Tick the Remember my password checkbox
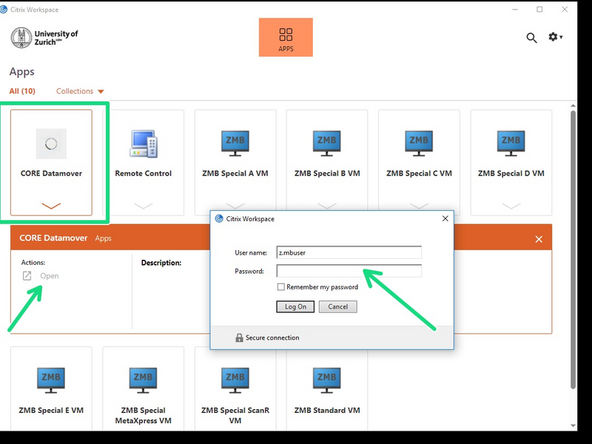 click(x=281, y=287)
